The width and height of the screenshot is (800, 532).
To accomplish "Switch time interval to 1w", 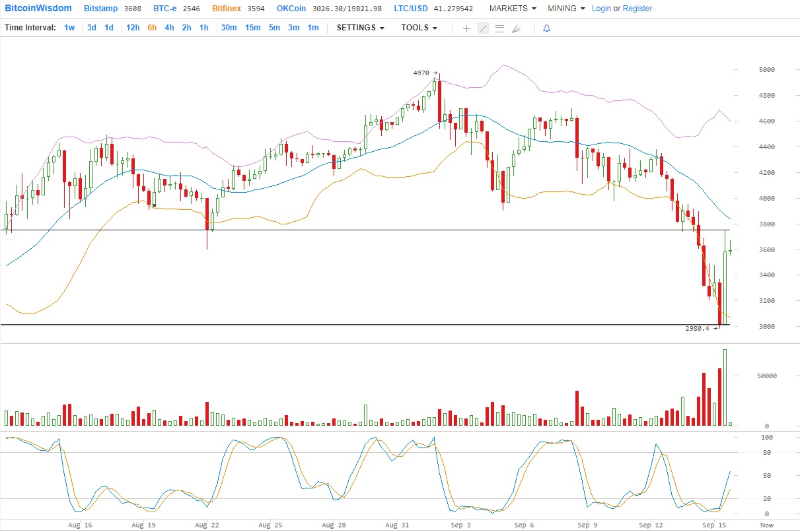I will [69, 28].
